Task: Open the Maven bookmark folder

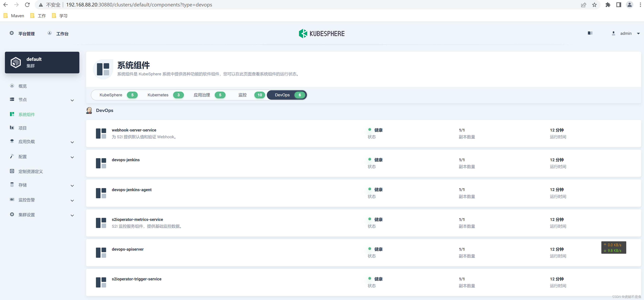Action: coord(14,16)
